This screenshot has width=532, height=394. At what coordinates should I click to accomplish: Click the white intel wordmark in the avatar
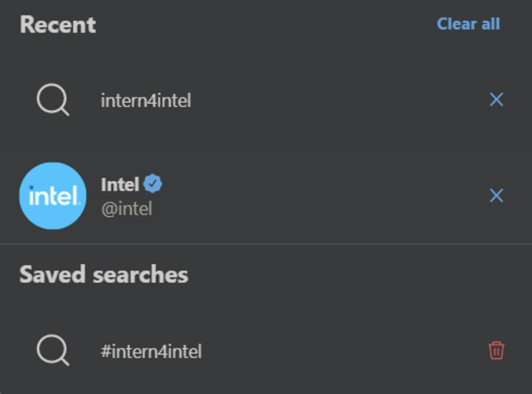(x=54, y=196)
